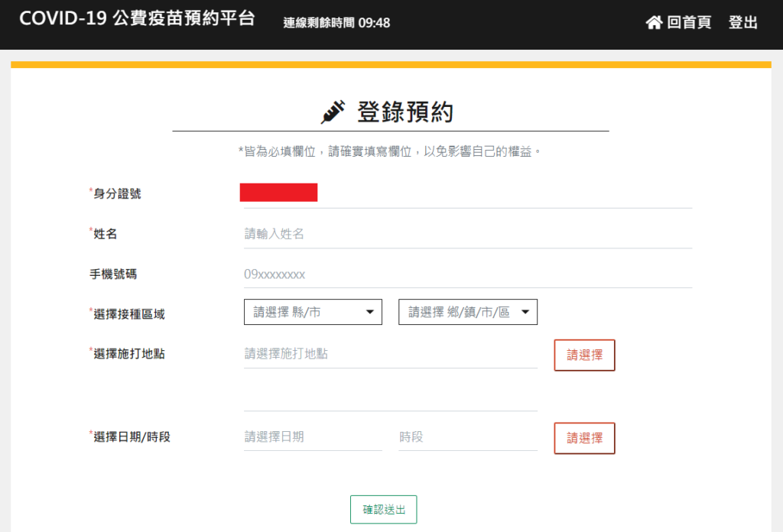Screen dimensions: 783x532
Task: Click the home icon in header
Action: pyautogui.click(x=654, y=23)
